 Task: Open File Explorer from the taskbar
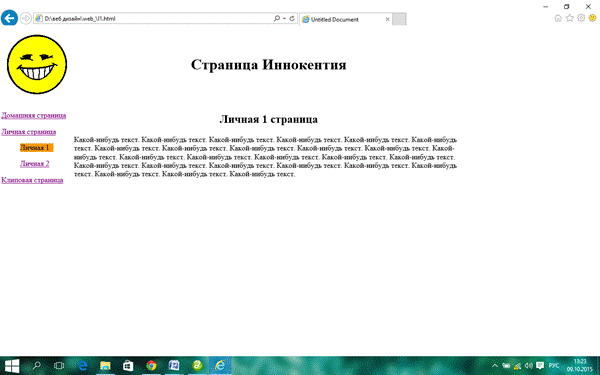[x=105, y=366]
